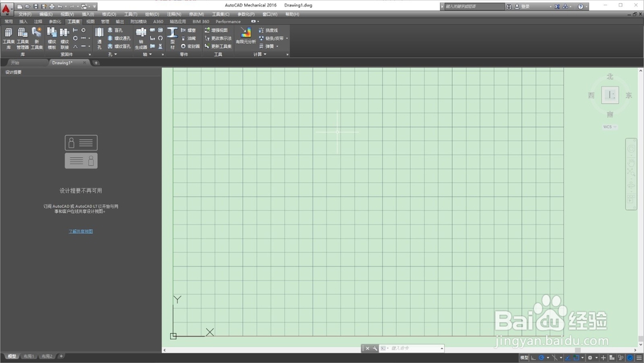The height and width of the screenshot is (363, 644).
Task: Click the Print icon in quick access toolbar
Action: (x=52, y=6)
